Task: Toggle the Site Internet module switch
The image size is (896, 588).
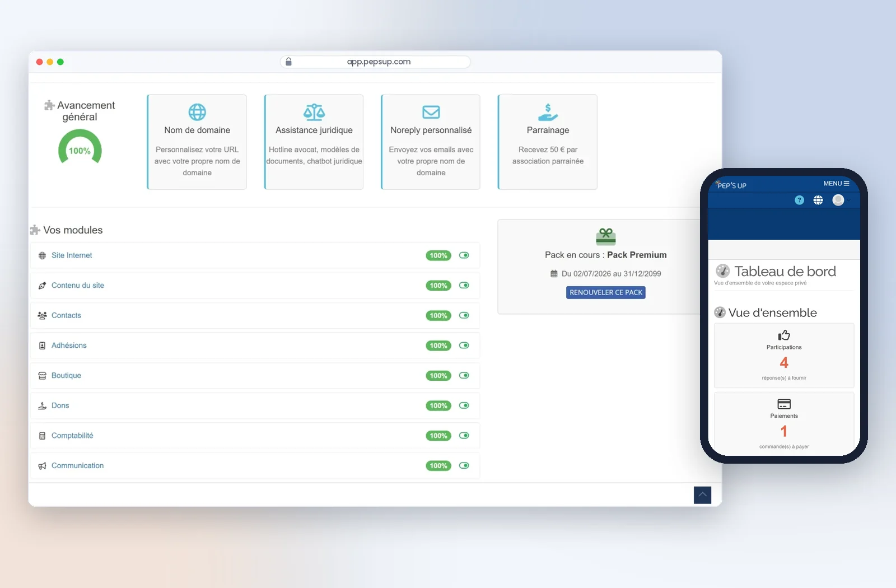Action: pyautogui.click(x=464, y=255)
